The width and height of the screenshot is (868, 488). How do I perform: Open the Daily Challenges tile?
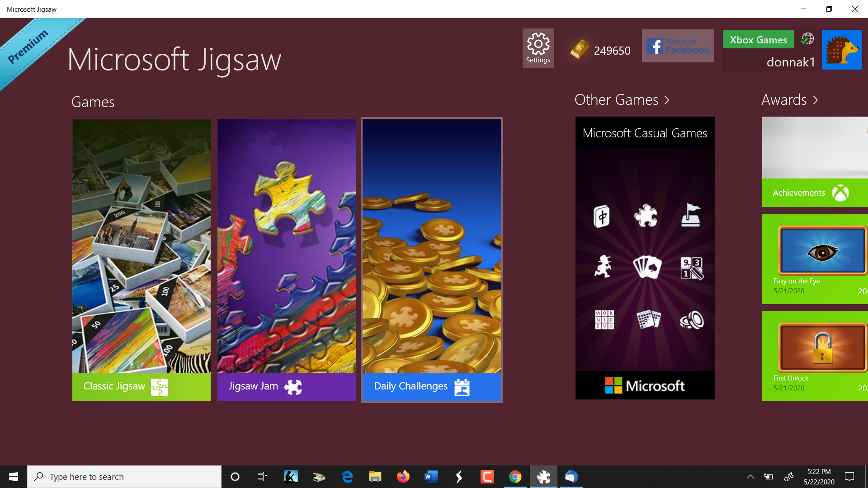point(431,260)
